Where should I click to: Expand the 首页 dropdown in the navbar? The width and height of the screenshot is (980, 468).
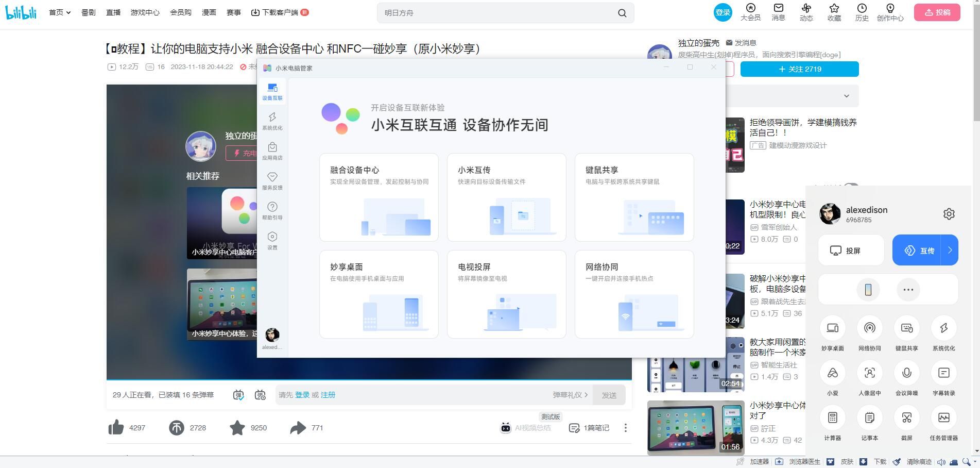pos(60,12)
